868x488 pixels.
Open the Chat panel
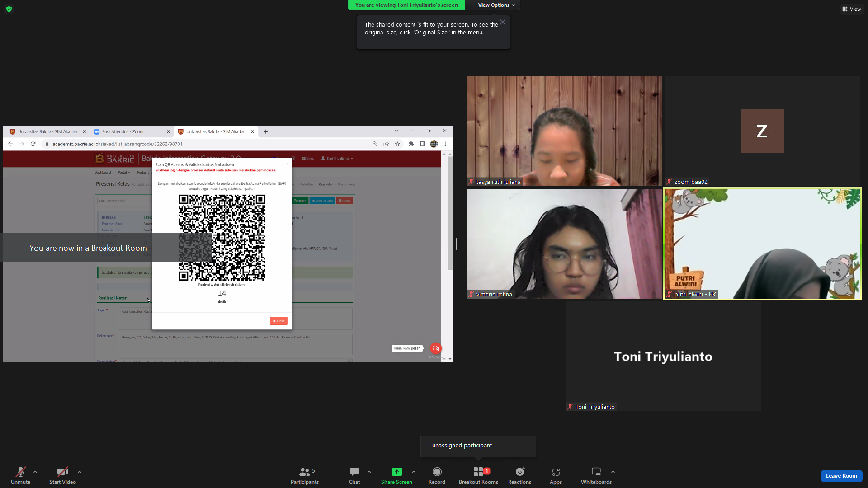point(354,475)
